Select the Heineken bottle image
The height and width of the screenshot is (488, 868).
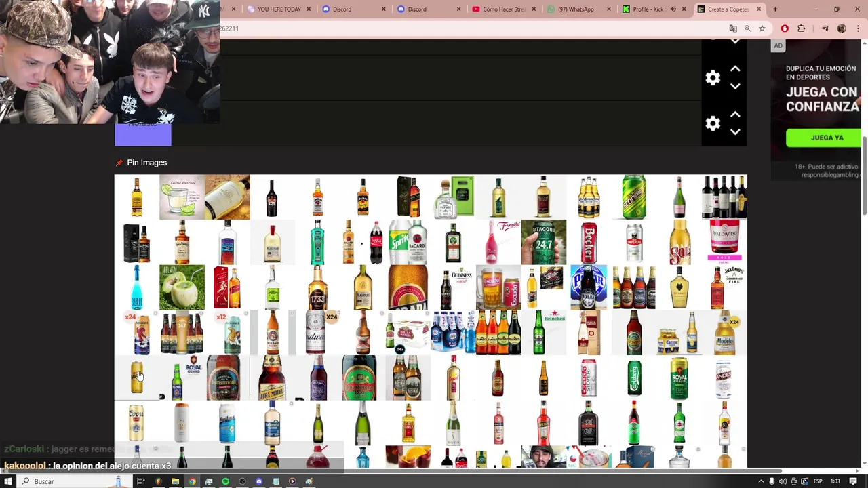coord(543,333)
